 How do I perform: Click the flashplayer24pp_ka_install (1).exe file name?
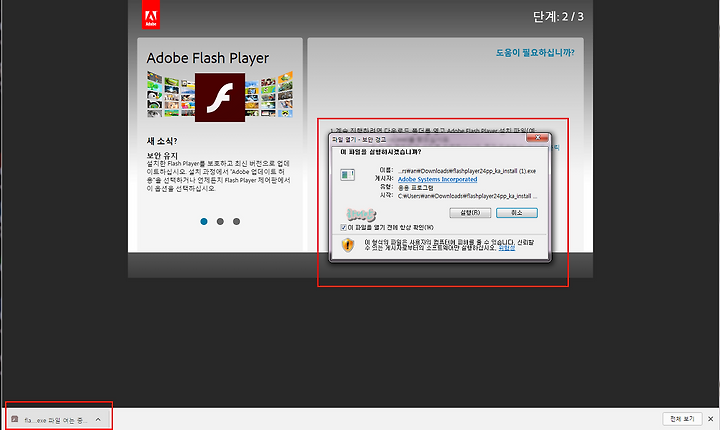pyautogui.click(x=467, y=171)
